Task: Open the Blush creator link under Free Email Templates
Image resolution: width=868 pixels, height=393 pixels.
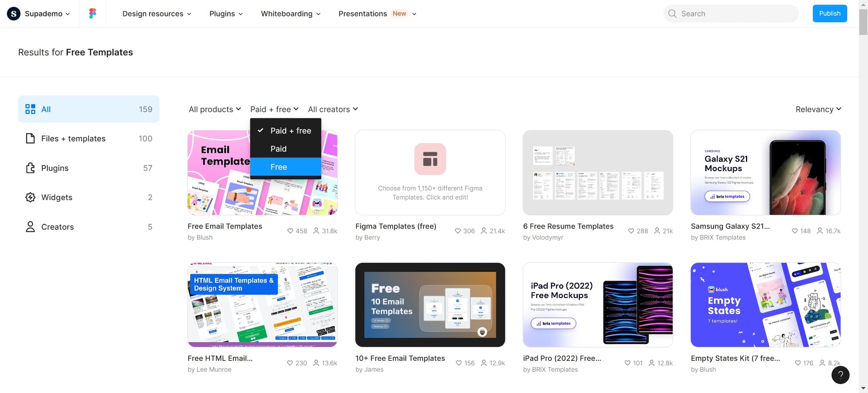Action: pyautogui.click(x=204, y=237)
